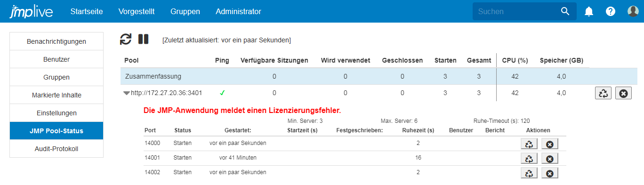Open Markierte Inhalte in the sidebar
The width and height of the screenshot is (644, 185).
click(x=56, y=95)
